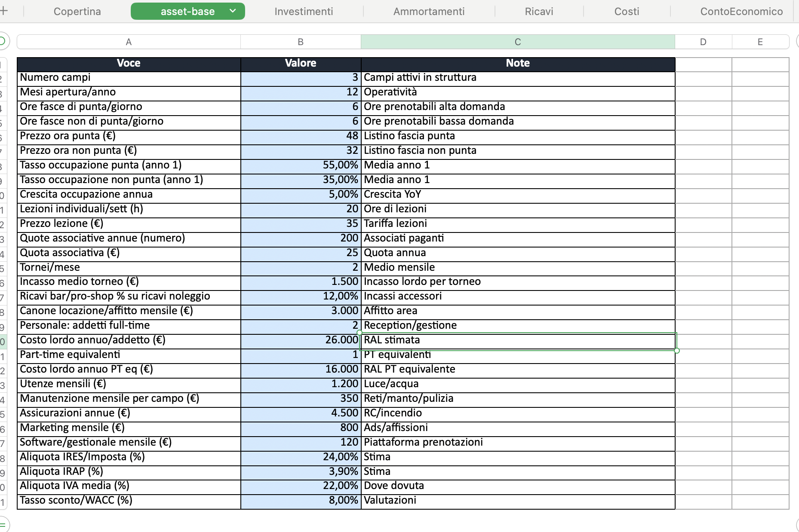Select column E header
799x532 pixels.
760,42
